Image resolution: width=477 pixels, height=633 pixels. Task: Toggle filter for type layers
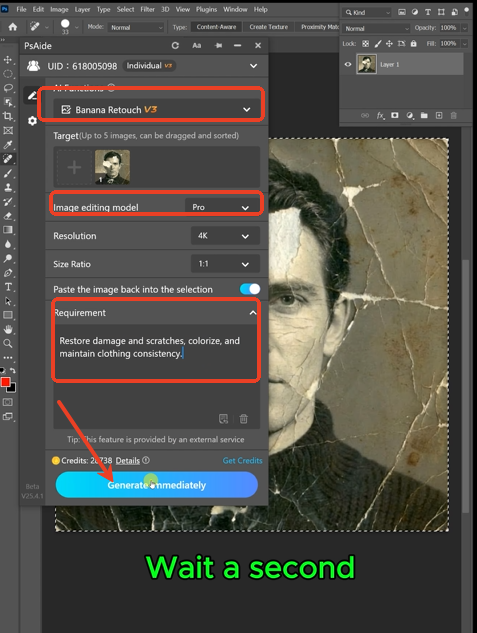tap(428, 12)
